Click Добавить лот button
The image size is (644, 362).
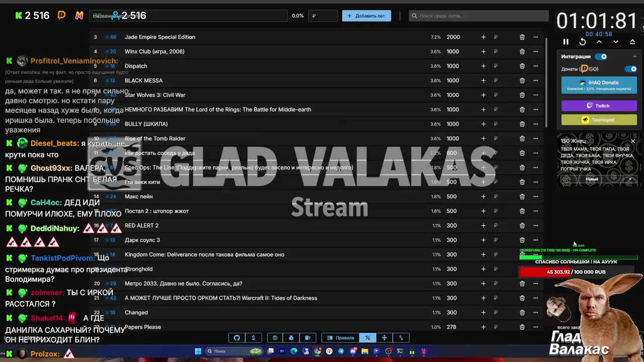[x=366, y=16]
